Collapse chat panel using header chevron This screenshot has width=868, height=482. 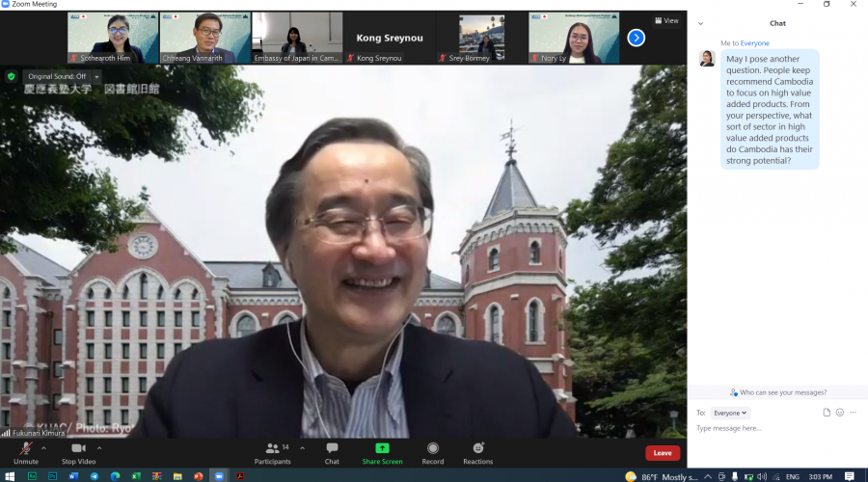point(700,23)
